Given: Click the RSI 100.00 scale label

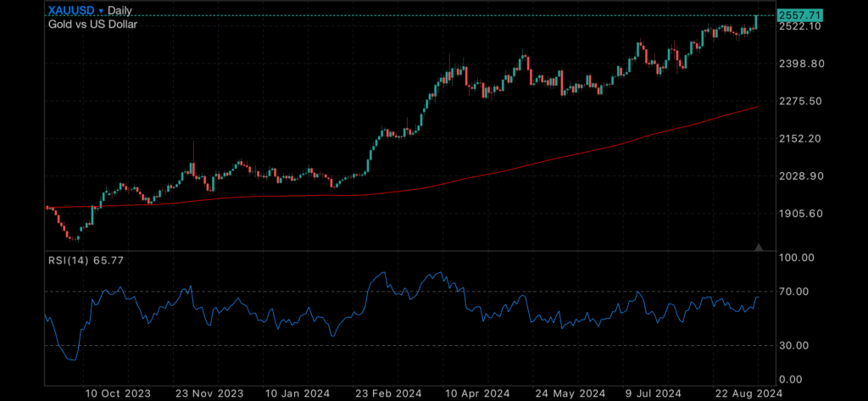Looking at the screenshot, I should [795, 258].
